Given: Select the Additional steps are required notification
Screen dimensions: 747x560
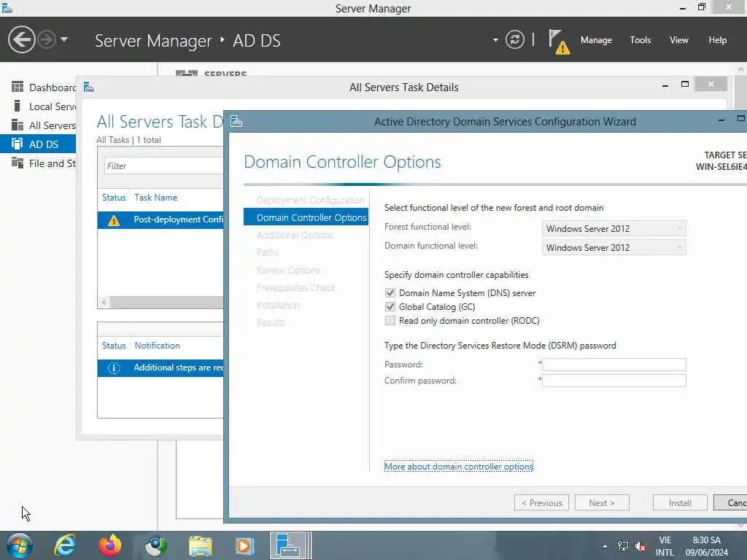Looking at the screenshot, I should pyautogui.click(x=160, y=367).
